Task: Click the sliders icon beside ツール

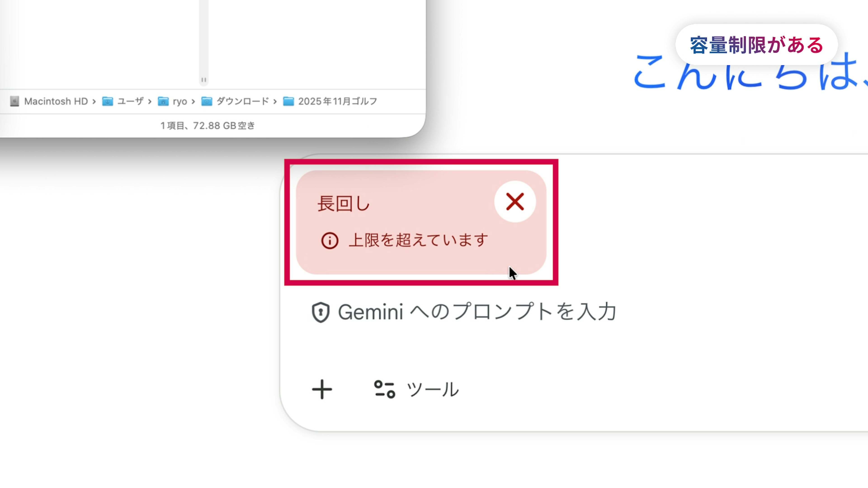Action: 384,390
